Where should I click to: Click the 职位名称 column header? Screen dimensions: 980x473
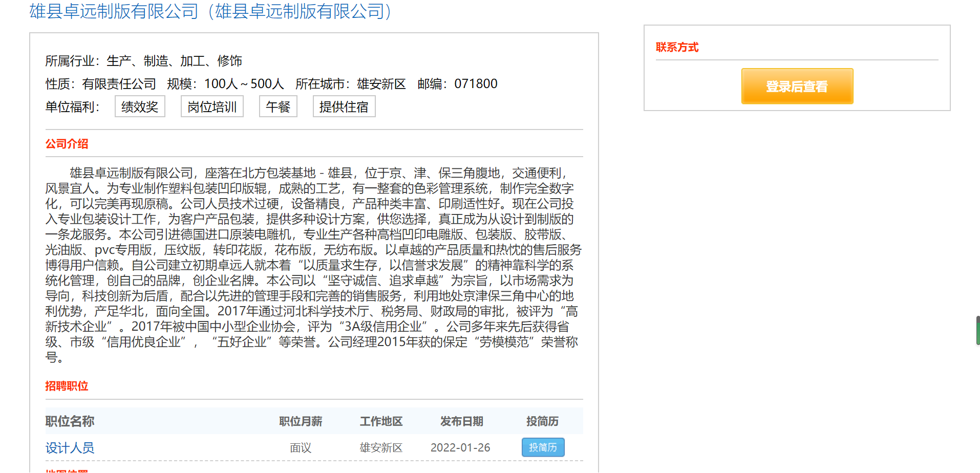pyautogui.click(x=70, y=421)
